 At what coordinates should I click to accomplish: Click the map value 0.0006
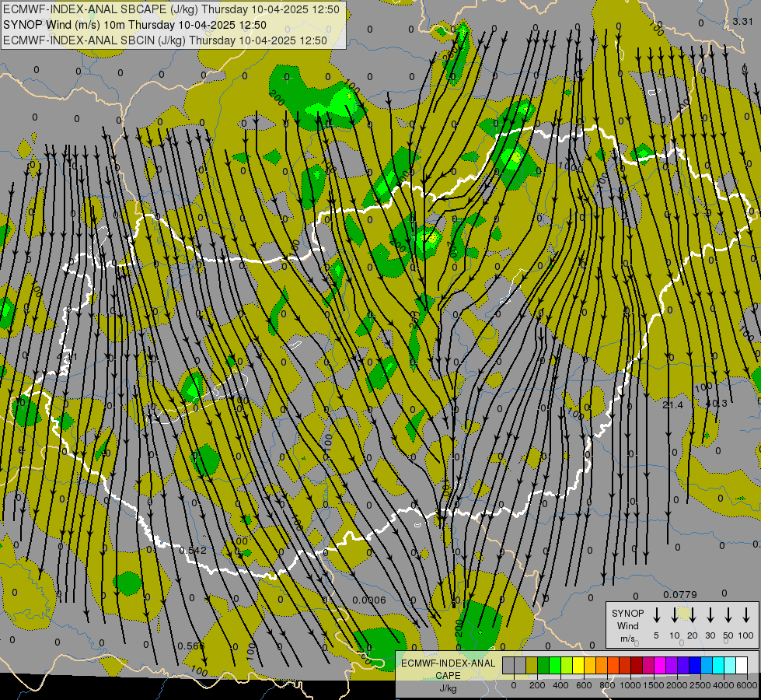pos(369,600)
